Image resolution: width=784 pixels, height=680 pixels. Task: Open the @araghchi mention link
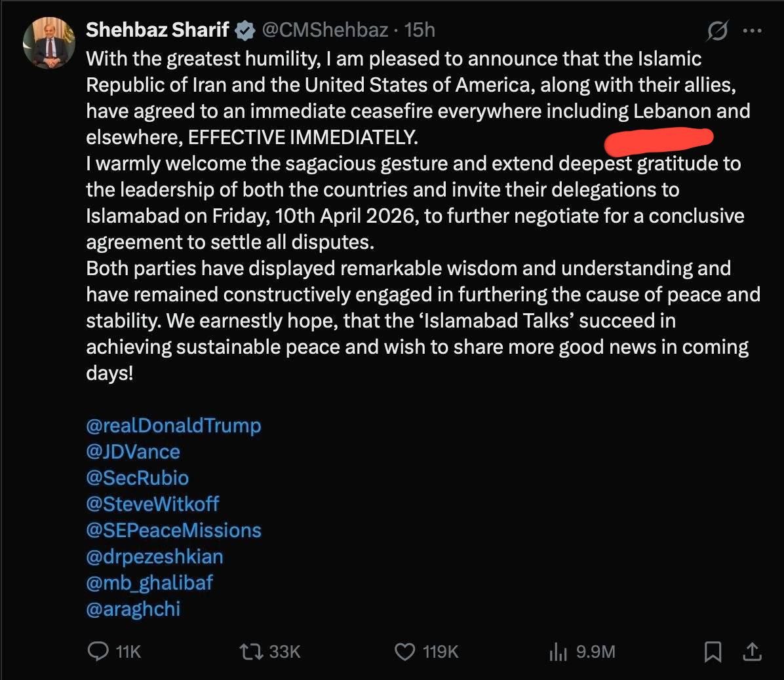[133, 609]
